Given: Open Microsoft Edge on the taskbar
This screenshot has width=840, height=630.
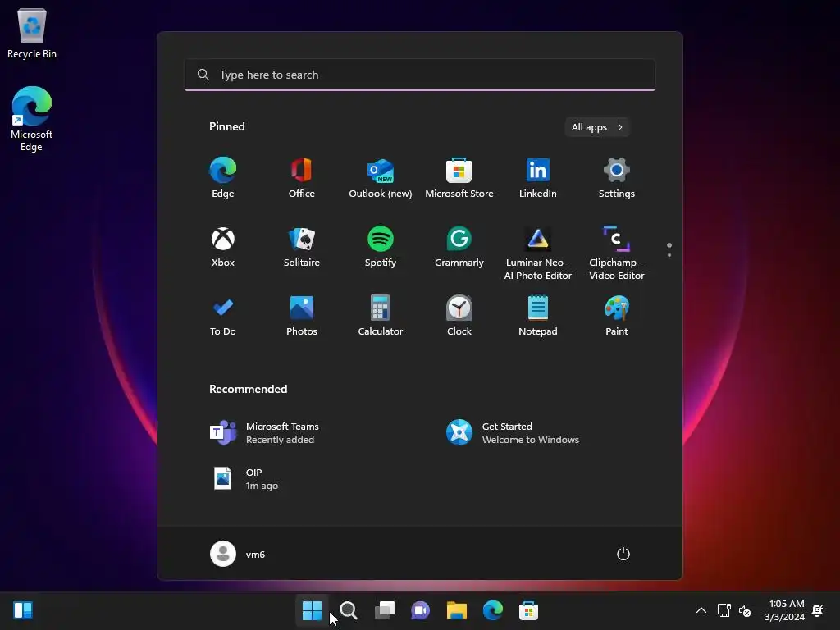Looking at the screenshot, I should pos(492,610).
